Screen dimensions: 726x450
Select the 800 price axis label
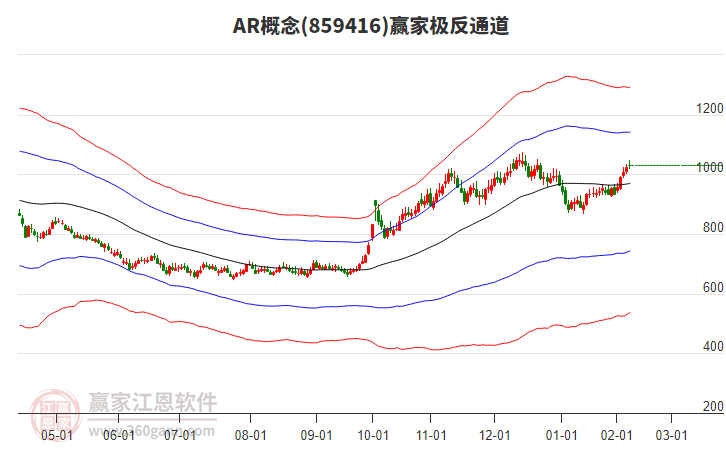click(713, 227)
